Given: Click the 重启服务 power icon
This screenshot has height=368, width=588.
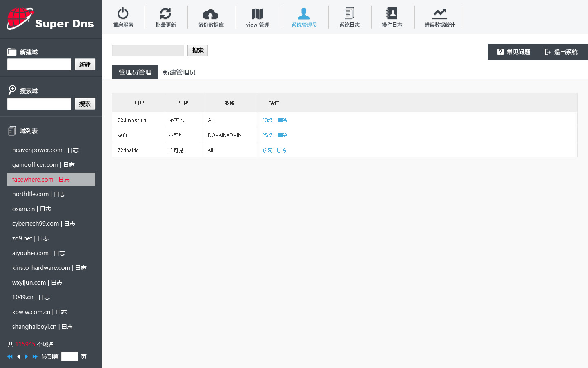Looking at the screenshot, I should (123, 13).
